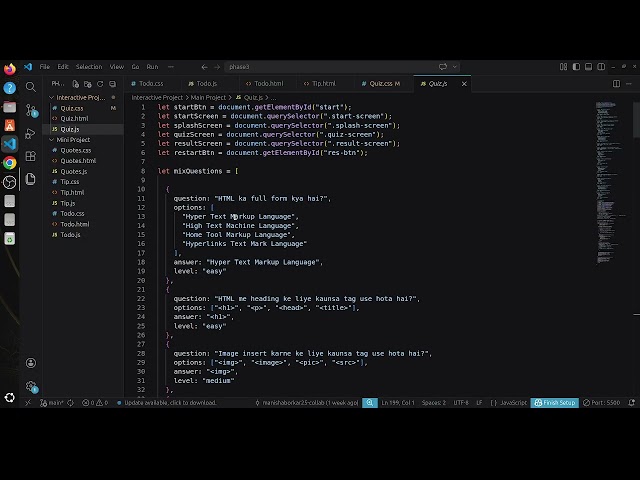Screen dimensions: 640x480
Task: Open the Explorer files icon in activity bar
Action: pyautogui.click(x=31, y=179)
